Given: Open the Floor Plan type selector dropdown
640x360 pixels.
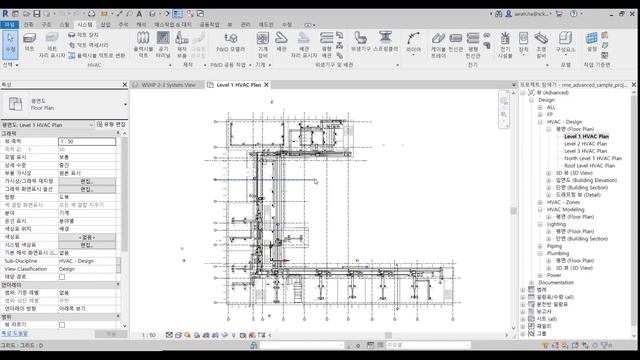Looking at the screenshot, I should (x=125, y=104).
